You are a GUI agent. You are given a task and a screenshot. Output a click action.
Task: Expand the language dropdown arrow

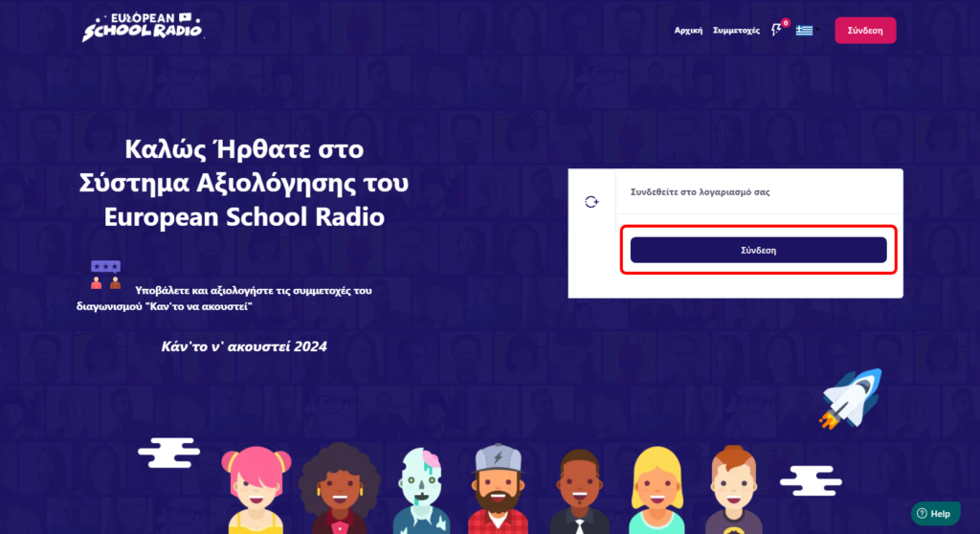tap(817, 30)
